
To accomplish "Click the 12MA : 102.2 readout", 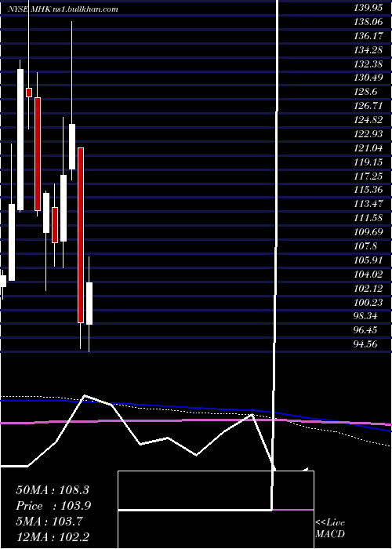I will click(54, 537).
